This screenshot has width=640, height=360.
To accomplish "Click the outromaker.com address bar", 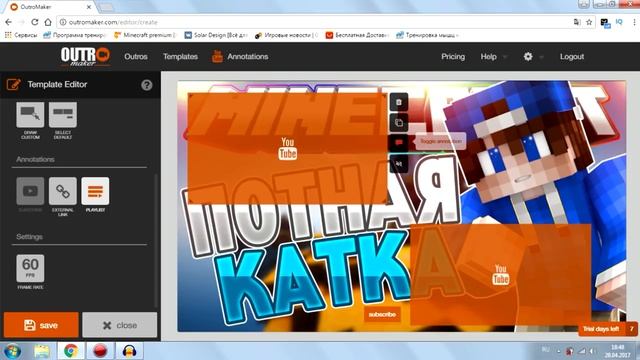I will (314, 22).
